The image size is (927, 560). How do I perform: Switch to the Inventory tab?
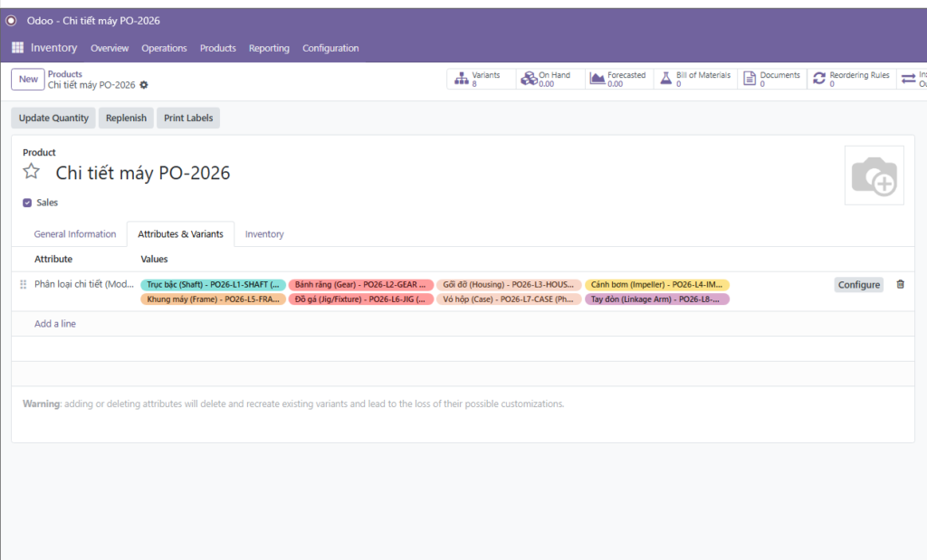click(264, 234)
